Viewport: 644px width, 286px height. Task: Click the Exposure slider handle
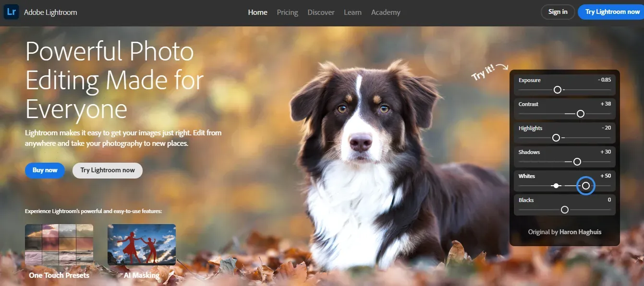[x=557, y=90]
